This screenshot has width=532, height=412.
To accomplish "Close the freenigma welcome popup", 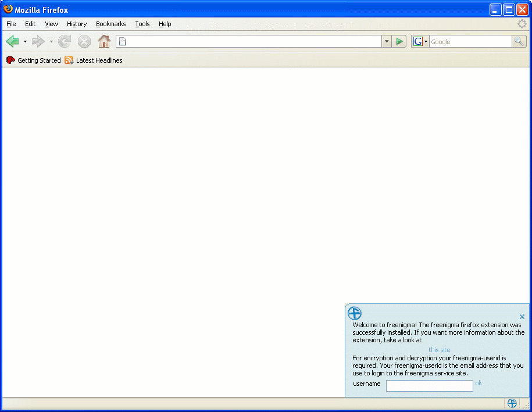I will (522, 317).
